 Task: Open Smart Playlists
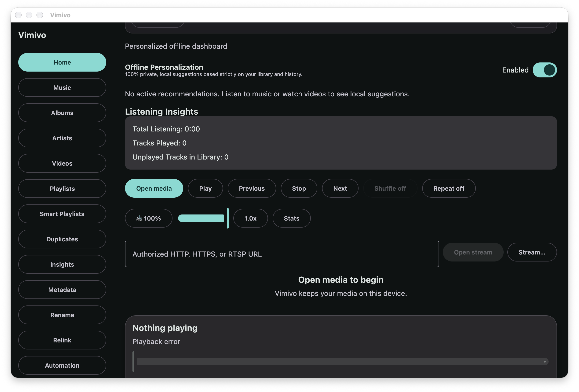point(62,214)
